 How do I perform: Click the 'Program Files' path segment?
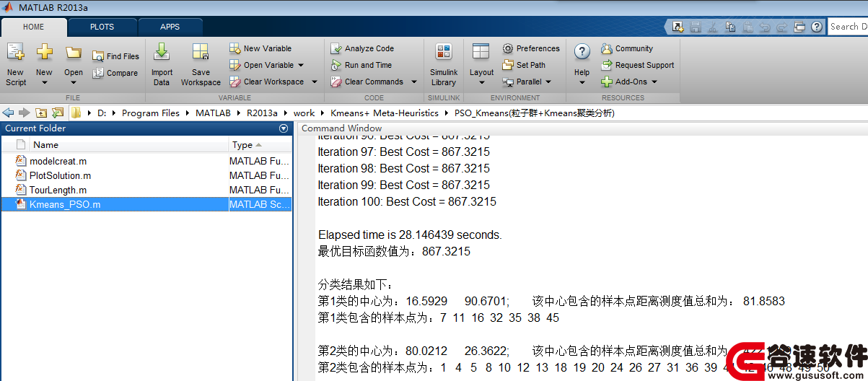click(x=151, y=113)
